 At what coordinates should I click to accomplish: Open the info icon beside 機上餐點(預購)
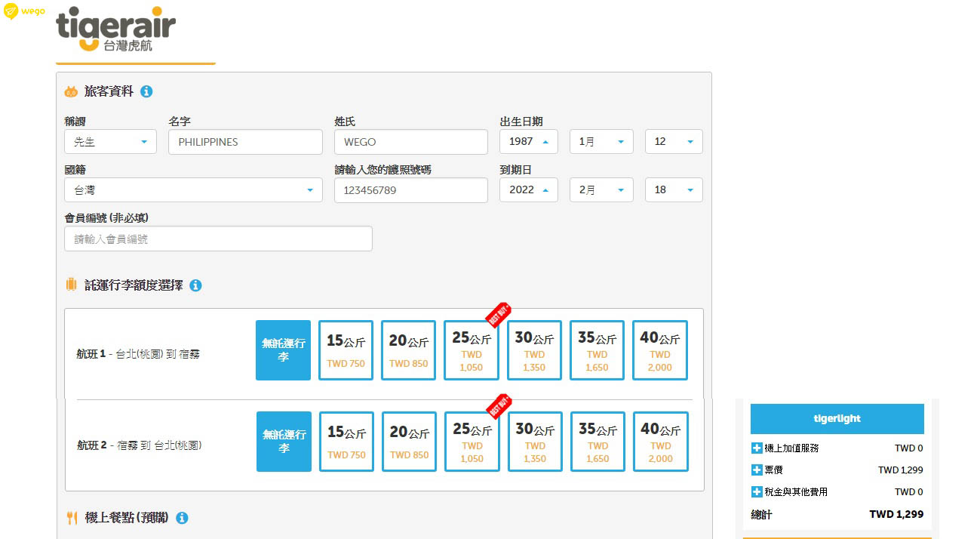point(182,518)
